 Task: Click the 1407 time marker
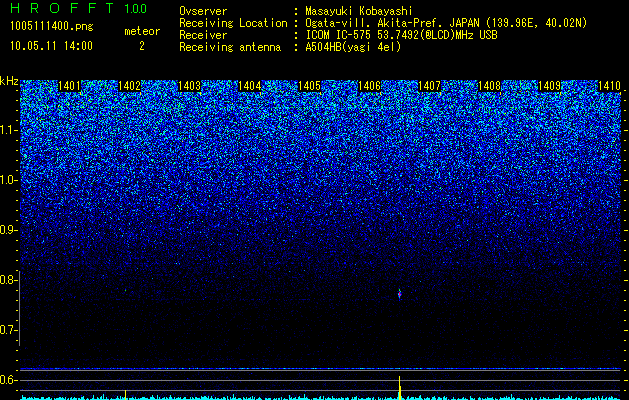pyautogui.click(x=430, y=86)
